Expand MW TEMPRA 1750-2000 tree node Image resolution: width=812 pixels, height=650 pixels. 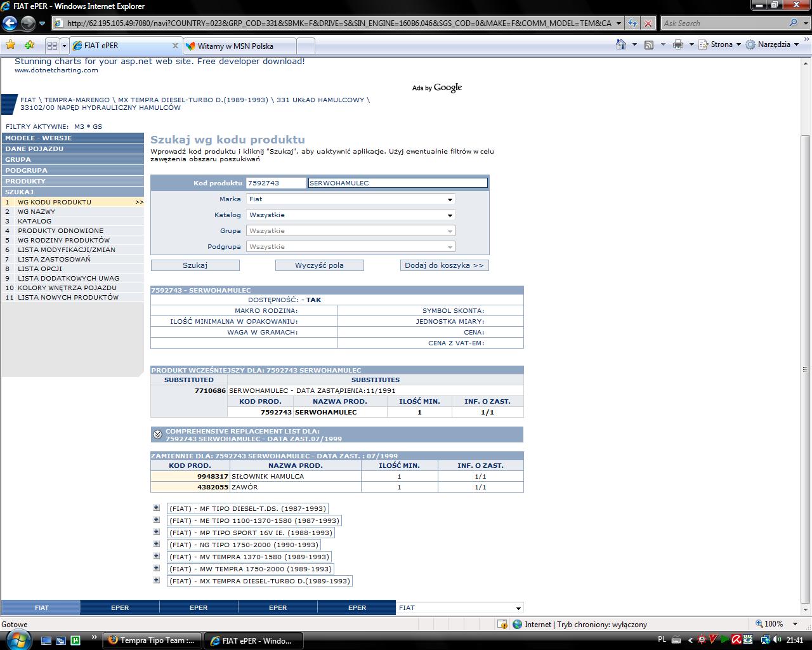pyautogui.click(x=156, y=568)
